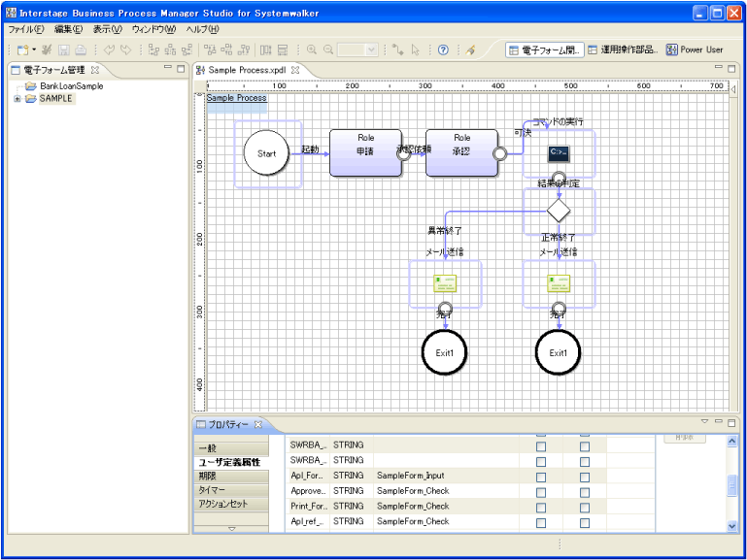Open the zoom level combo box
This screenshot has width=747, height=560.
pos(357,49)
